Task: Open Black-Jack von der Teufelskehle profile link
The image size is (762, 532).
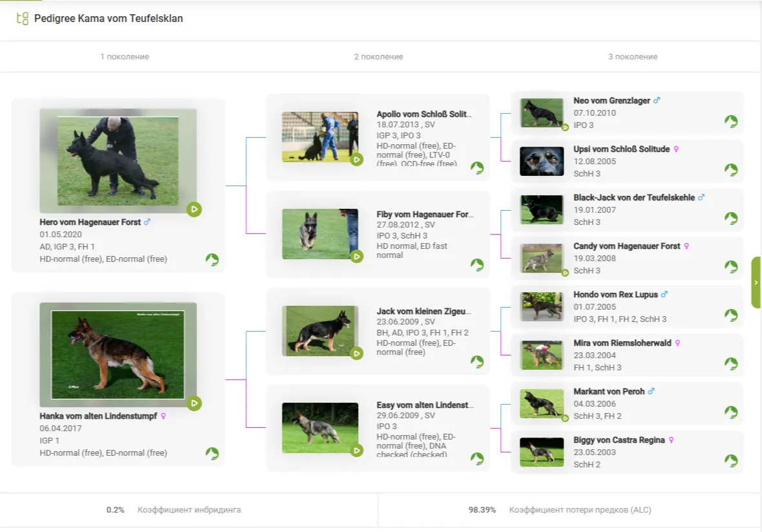Action: [x=633, y=198]
